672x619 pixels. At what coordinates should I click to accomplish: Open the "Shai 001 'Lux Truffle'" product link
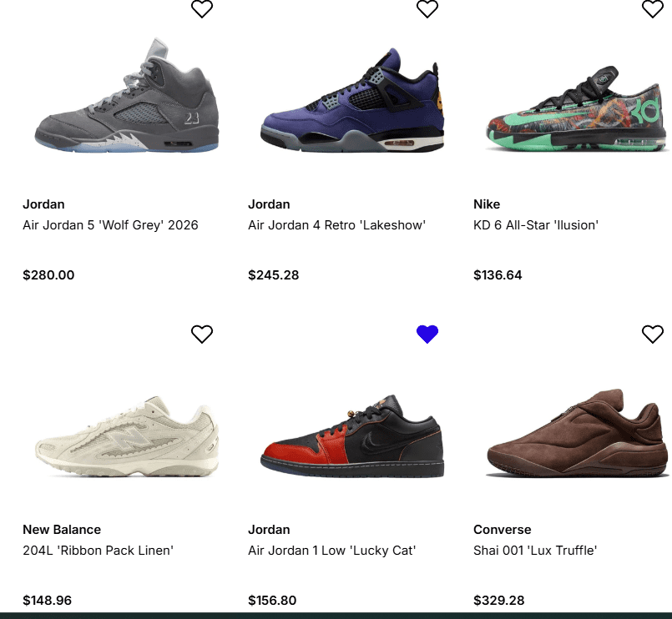pyautogui.click(x=535, y=551)
